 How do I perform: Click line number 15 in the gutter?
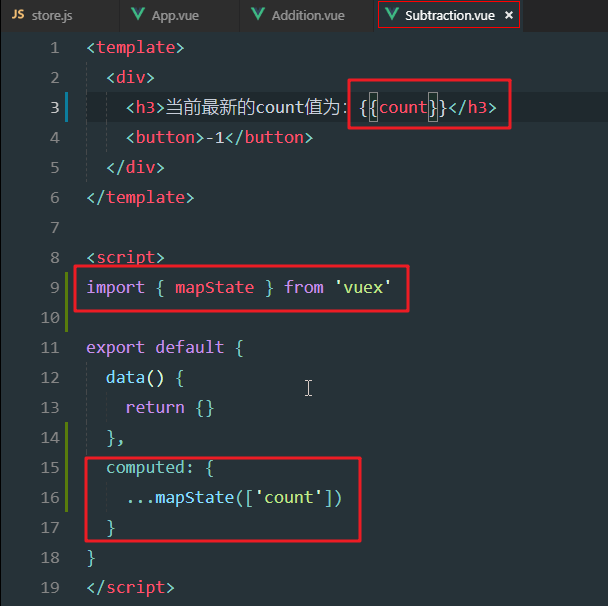click(50, 468)
